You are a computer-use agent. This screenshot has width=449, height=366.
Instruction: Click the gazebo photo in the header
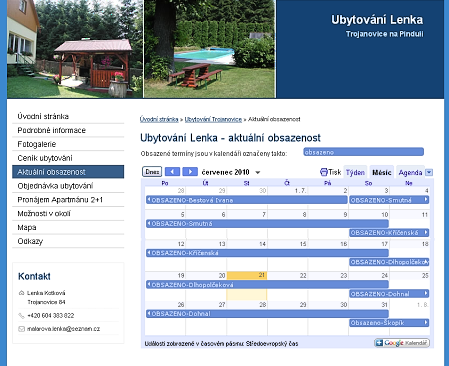(x=75, y=49)
